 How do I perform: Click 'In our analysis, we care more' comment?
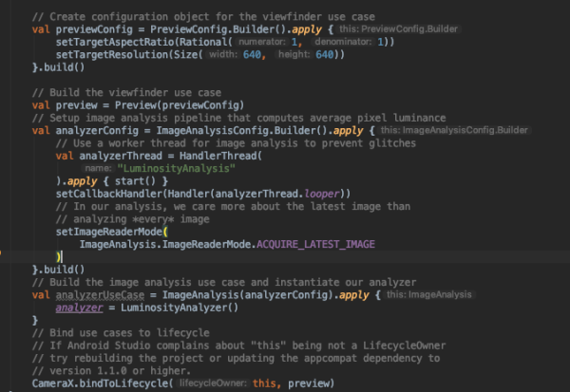click(x=233, y=207)
